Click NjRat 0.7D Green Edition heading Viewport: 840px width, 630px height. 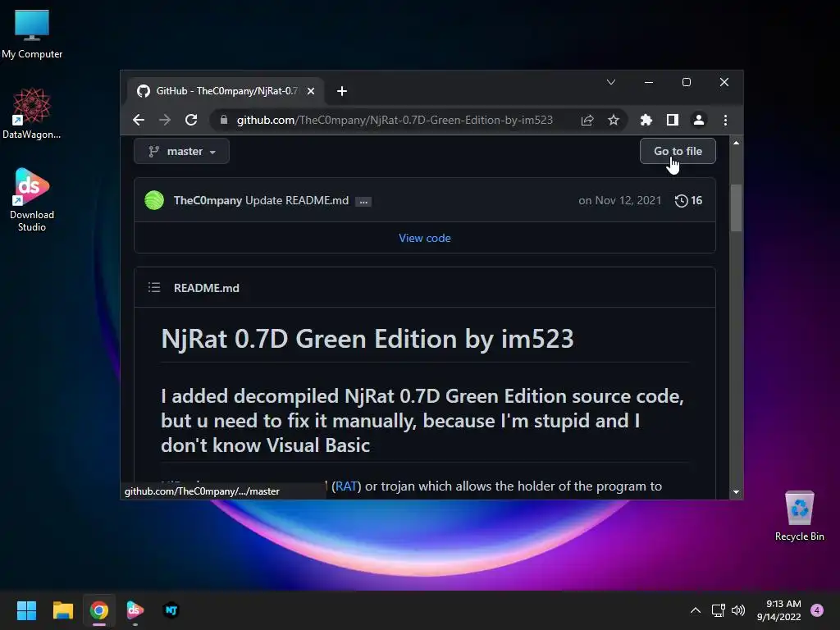pos(367,339)
